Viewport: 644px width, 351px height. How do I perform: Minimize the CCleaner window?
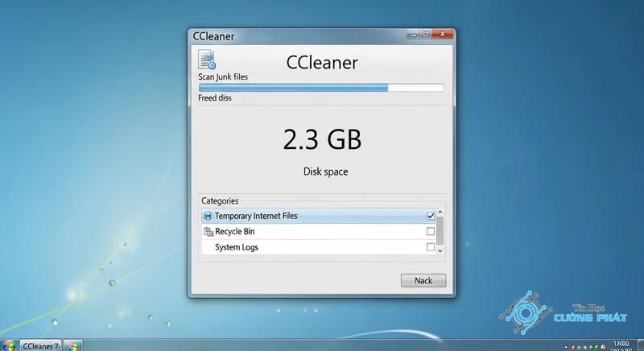(413, 35)
